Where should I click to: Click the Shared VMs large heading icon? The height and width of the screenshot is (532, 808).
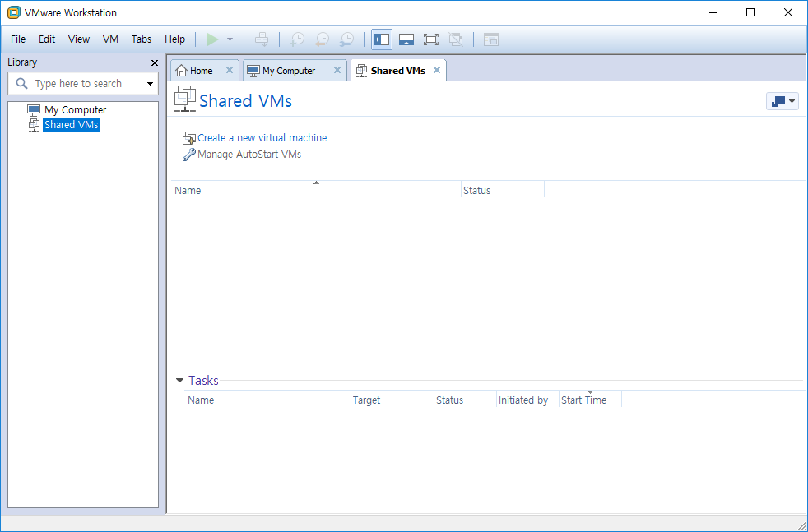[x=185, y=99]
